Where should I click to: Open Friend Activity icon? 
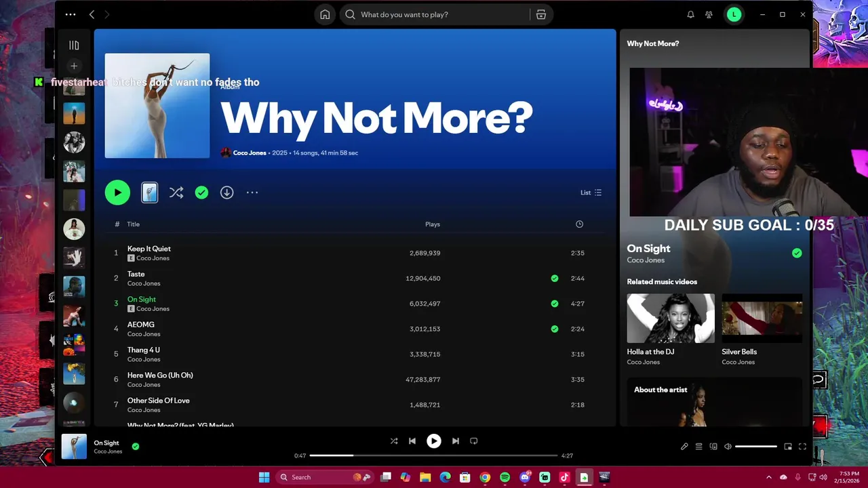pyautogui.click(x=709, y=14)
